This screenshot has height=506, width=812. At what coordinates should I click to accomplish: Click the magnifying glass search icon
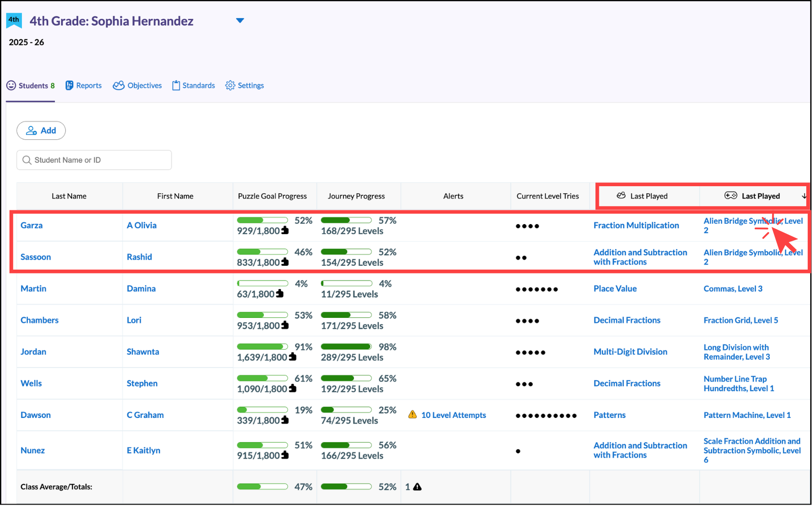coord(27,160)
